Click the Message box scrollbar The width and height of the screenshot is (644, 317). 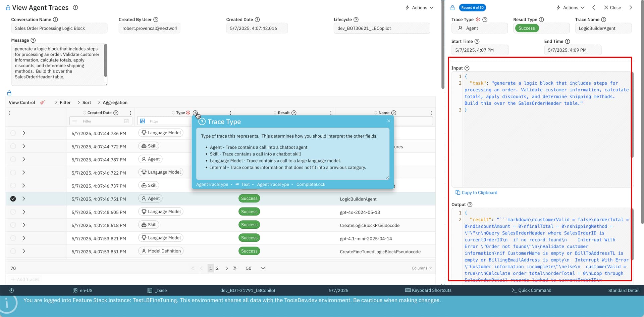click(106, 60)
